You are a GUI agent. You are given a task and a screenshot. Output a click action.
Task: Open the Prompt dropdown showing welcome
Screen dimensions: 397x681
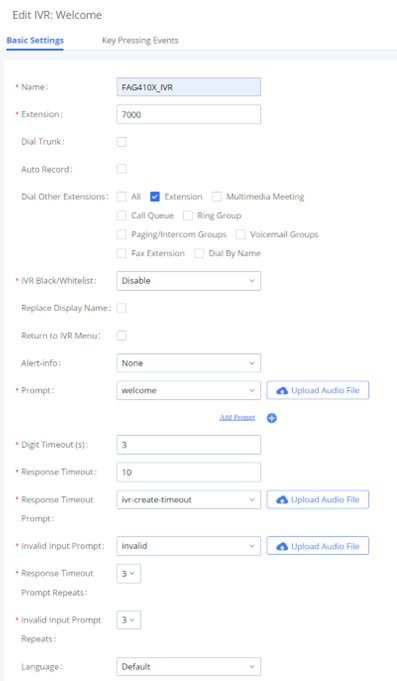[189, 390]
